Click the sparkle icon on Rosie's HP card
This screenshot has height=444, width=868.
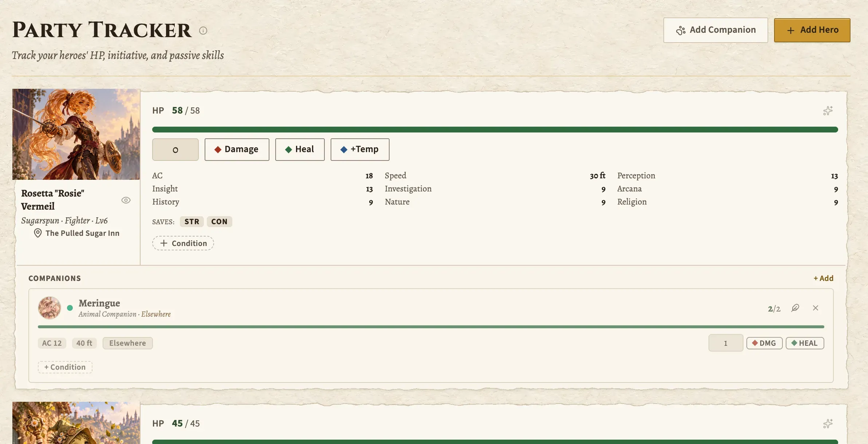[x=828, y=111]
